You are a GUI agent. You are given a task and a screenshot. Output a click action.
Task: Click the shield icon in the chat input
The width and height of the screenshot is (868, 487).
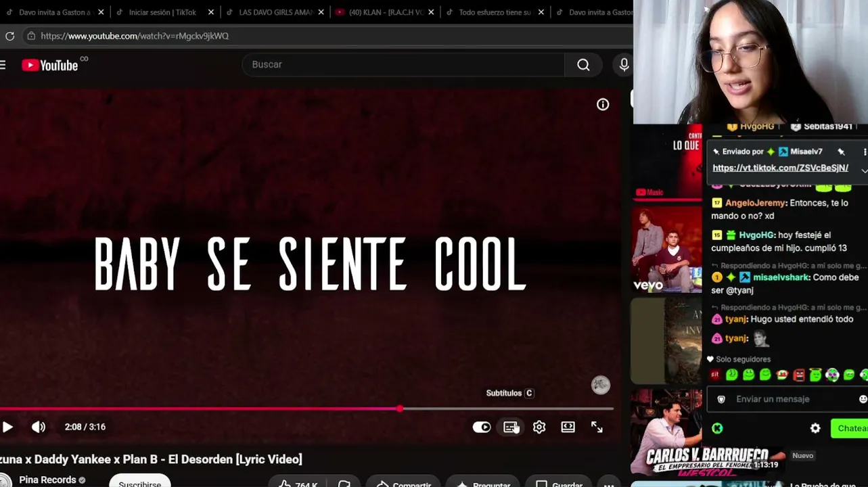point(721,399)
